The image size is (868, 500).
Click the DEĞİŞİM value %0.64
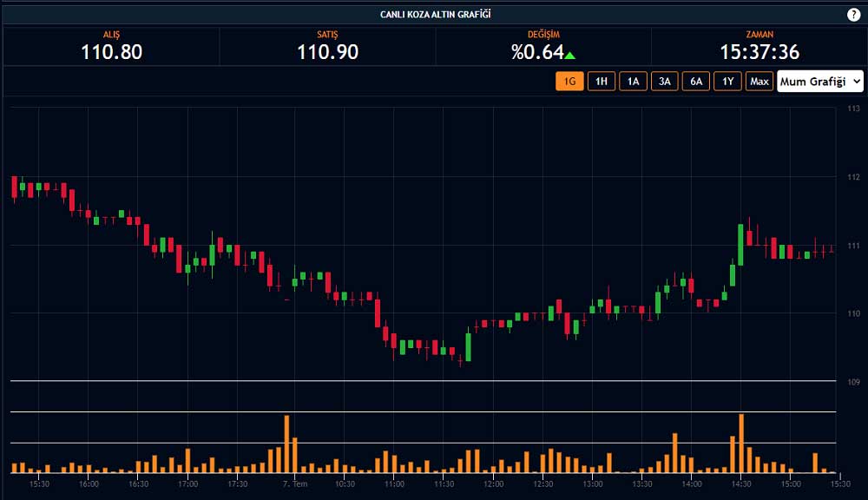click(537, 52)
